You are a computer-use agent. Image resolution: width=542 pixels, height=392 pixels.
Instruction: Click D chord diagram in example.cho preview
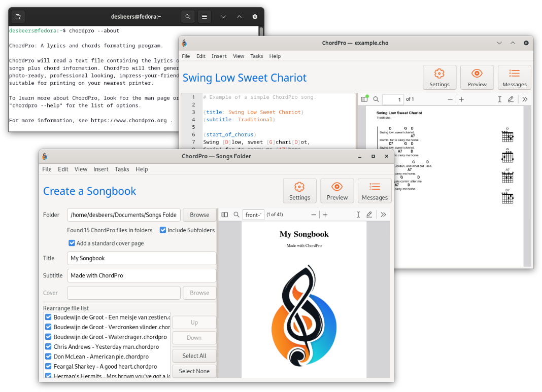pos(507,135)
